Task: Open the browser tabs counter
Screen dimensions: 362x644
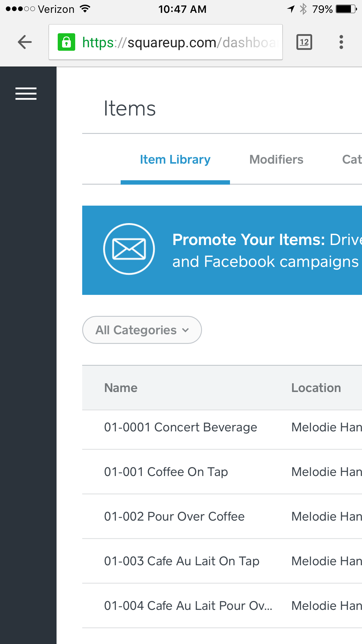Action: 304,42
